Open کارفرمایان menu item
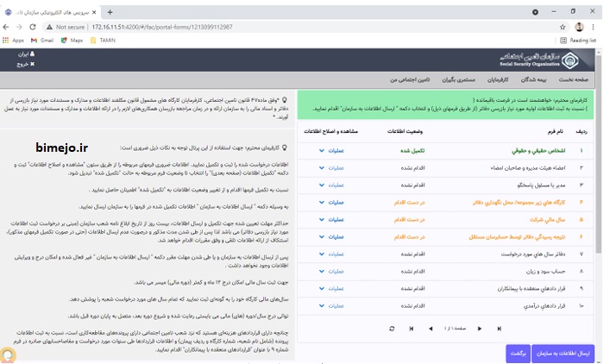Screen dimensions: 610x364 click(498, 79)
